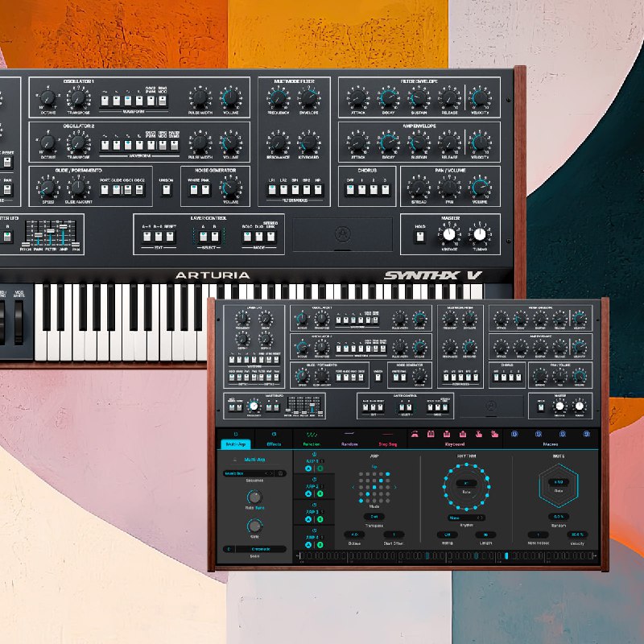Open the Macros tab
The image size is (644, 644).
coord(551,444)
